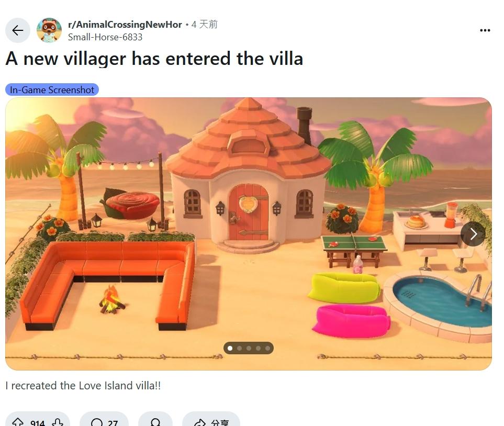Open the 27 comments
The height and width of the screenshot is (426, 504).
coord(104,422)
